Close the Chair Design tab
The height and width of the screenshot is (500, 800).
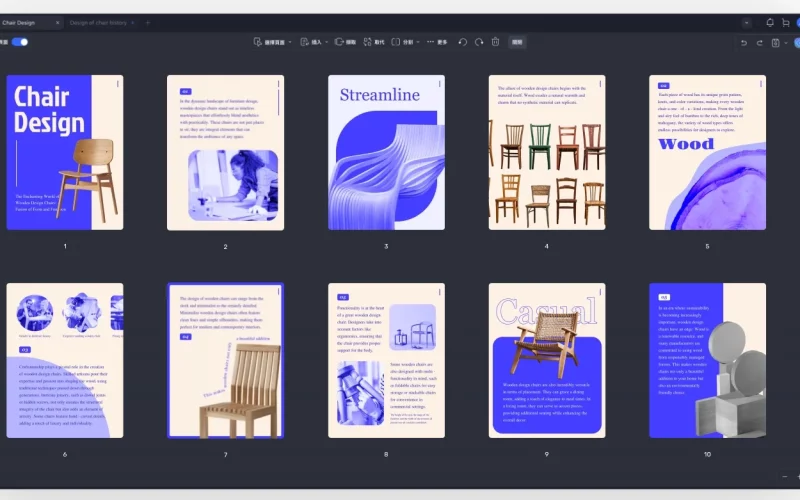click(57, 22)
